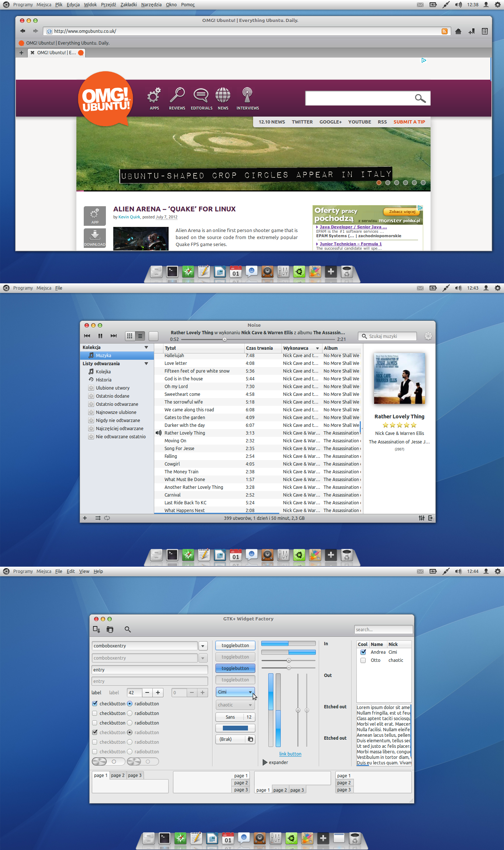Check the Otto row checkbox

(363, 660)
